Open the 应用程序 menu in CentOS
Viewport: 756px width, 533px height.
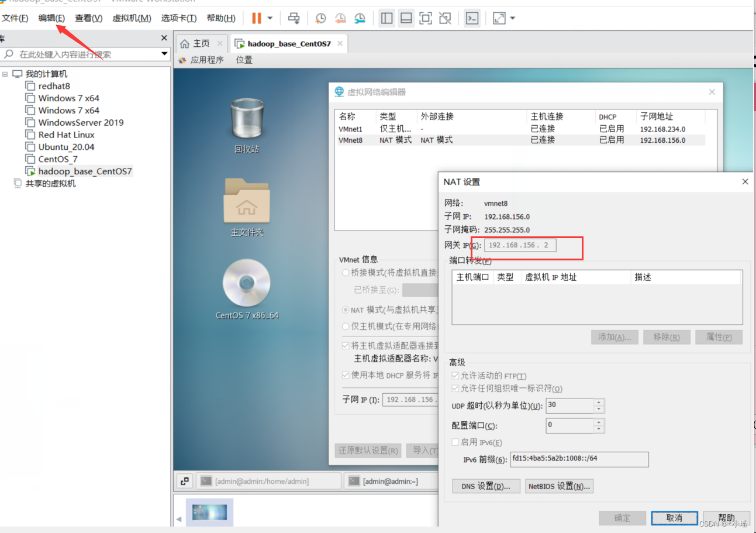point(201,60)
